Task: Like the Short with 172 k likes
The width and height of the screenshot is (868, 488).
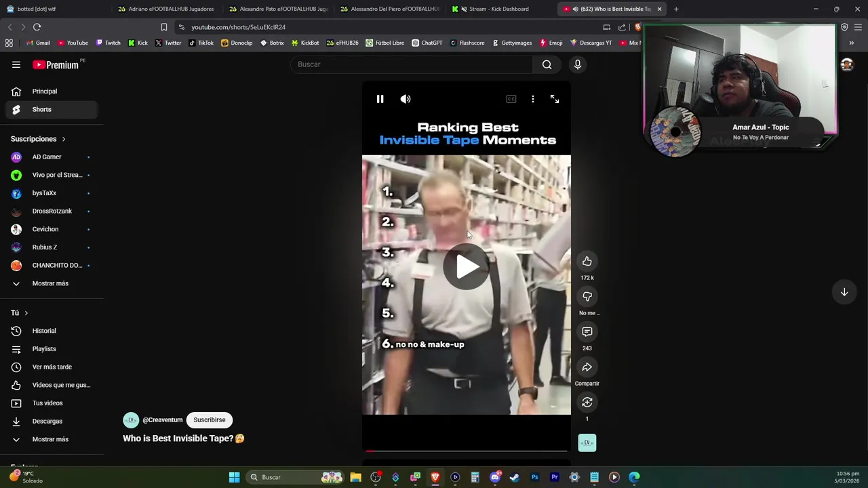Action: click(587, 261)
